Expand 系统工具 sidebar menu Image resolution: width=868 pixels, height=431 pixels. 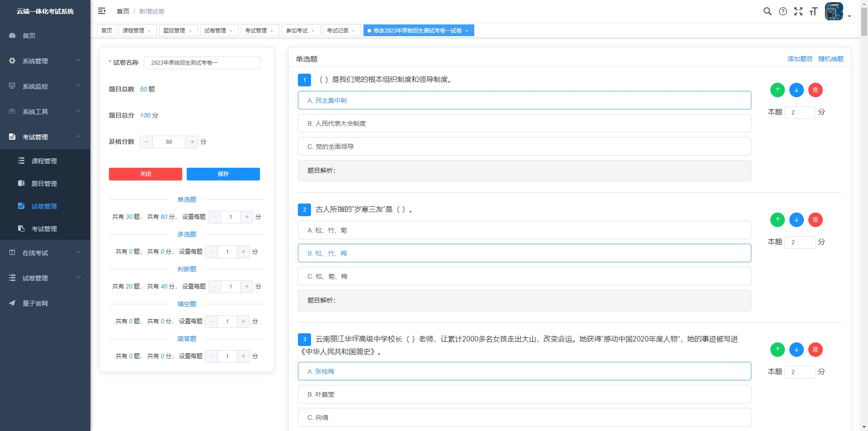45,112
